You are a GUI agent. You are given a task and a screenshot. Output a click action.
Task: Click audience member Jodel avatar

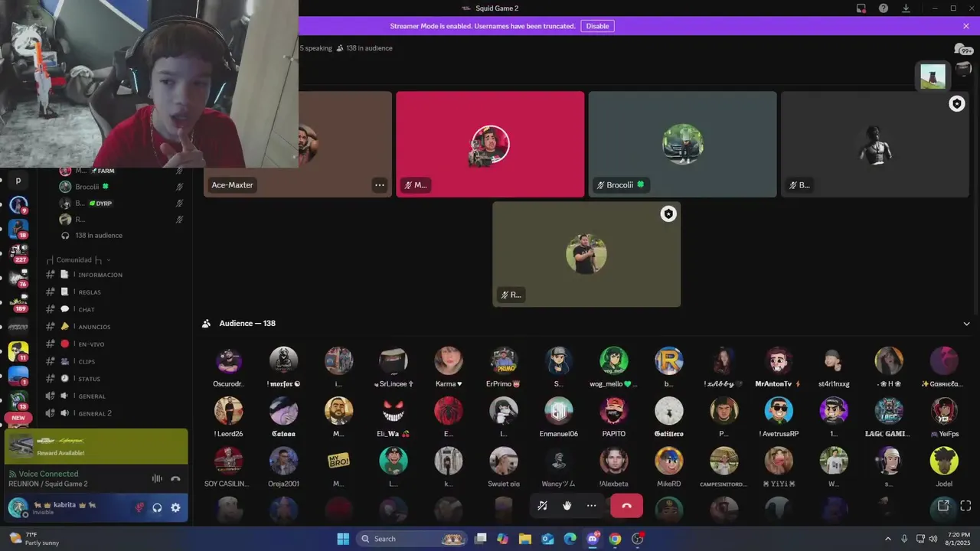tap(944, 461)
